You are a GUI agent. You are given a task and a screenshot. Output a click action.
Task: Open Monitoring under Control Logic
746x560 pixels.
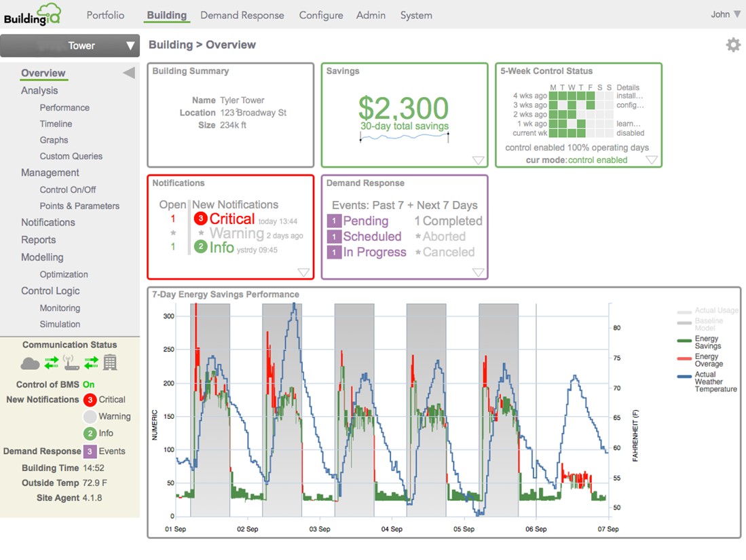click(x=60, y=308)
